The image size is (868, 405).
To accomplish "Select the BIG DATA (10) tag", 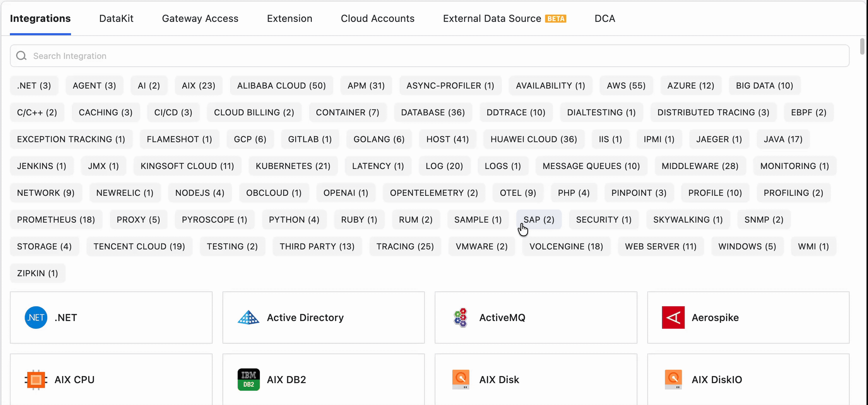I will pyautogui.click(x=765, y=85).
